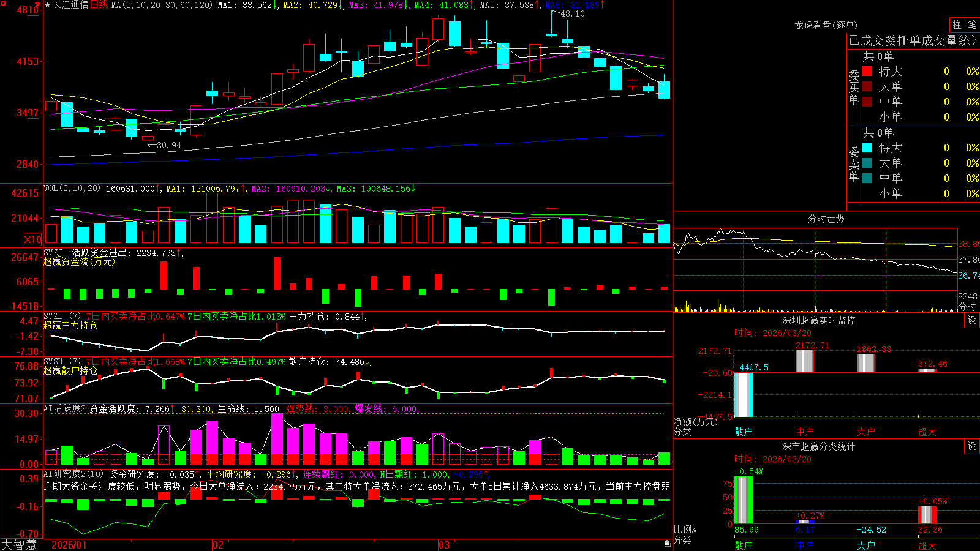The image size is (980, 551).
Task: Click the SVZJ indicator label
Action: click(53, 252)
